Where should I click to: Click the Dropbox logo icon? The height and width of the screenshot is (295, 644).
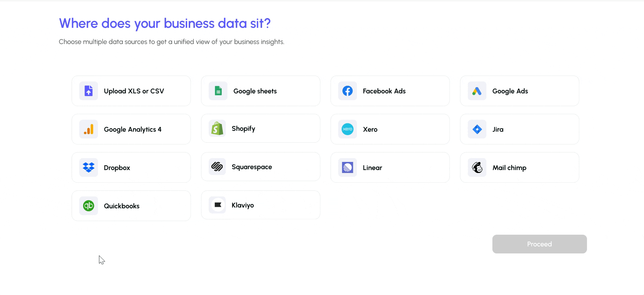89,167
